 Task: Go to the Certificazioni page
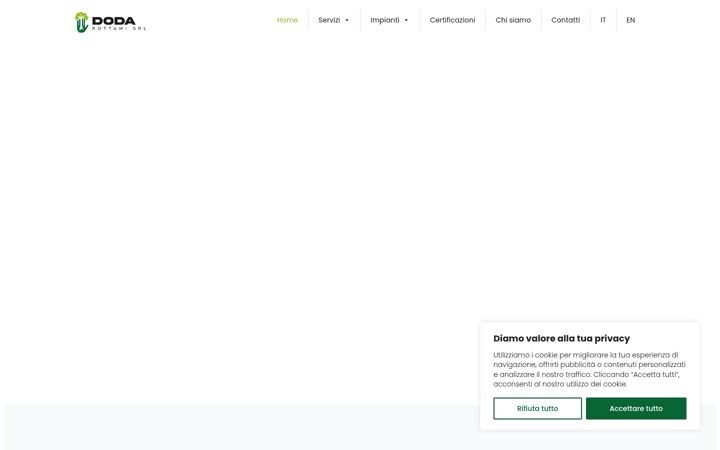coord(452,20)
